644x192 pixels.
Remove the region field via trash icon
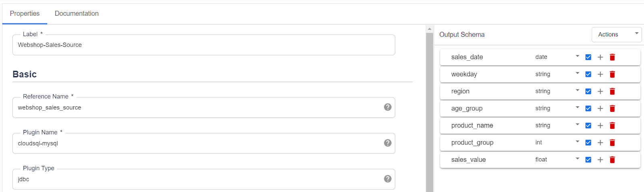[612, 91]
